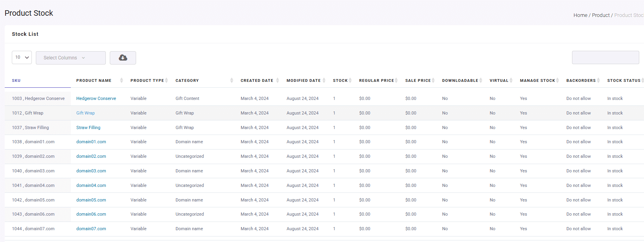The image size is (644, 242).
Task: Sort by Modified Date sort icon
Action: [324, 81]
